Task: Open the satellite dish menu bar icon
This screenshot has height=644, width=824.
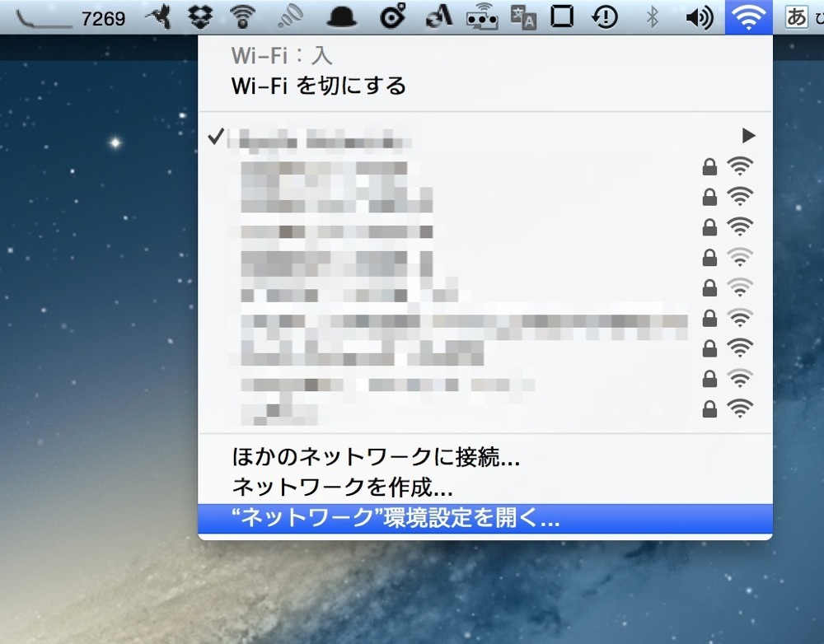Action: [x=291, y=16]
